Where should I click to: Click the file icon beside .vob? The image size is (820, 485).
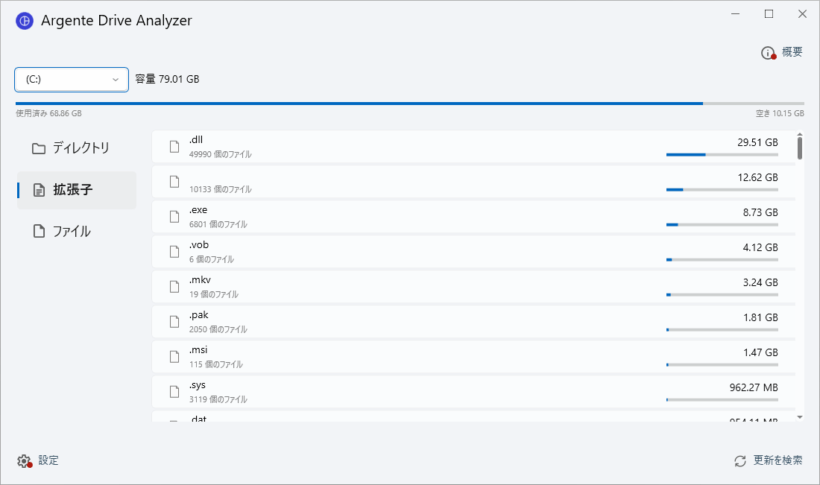coord(175,252)
